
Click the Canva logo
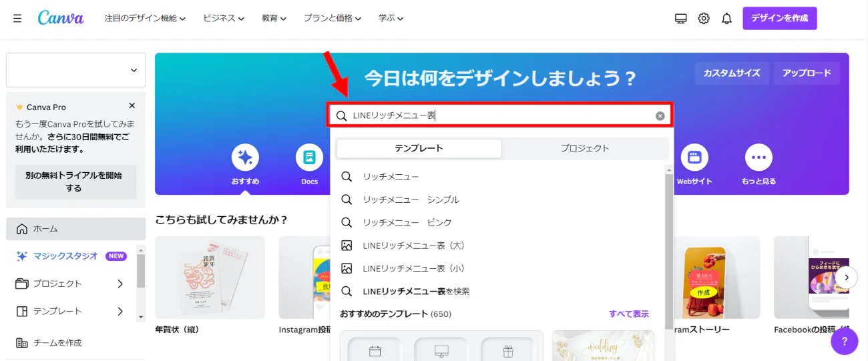pos(61,18)
